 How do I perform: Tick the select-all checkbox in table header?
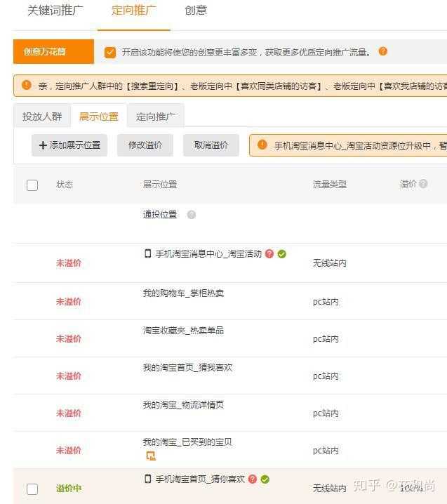coord(32,185)
